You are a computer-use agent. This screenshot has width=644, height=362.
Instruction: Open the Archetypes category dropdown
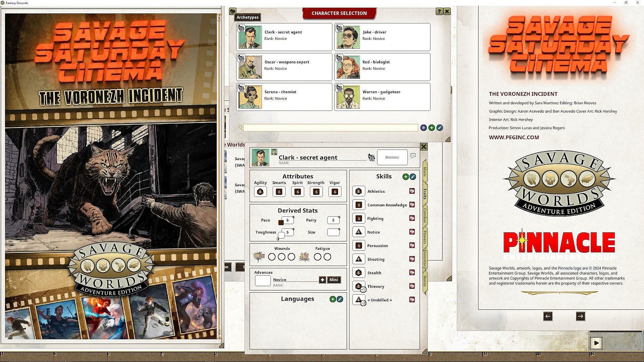248,17
